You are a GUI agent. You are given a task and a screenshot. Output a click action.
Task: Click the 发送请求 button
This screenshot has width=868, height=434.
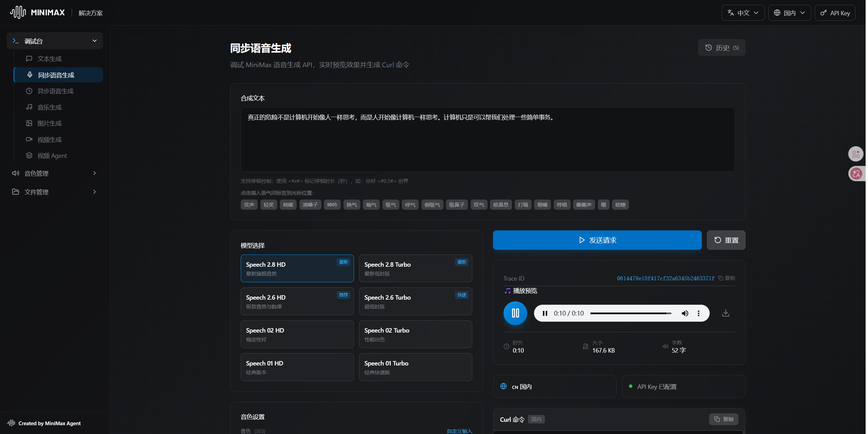[597, 240]
